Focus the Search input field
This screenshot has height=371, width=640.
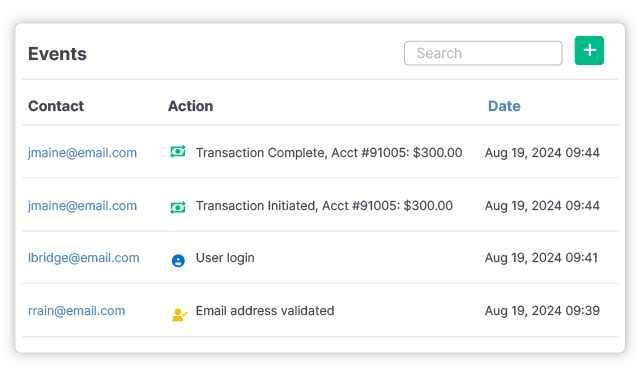[483, 53]
